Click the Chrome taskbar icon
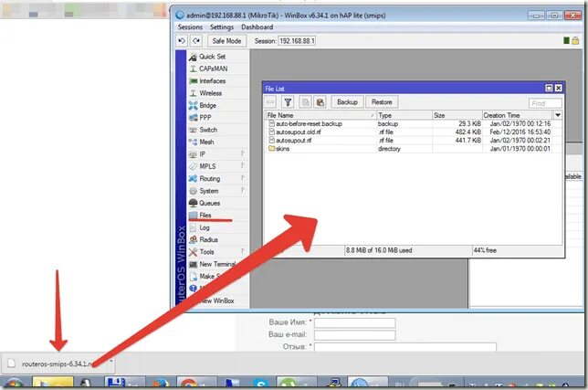 click(x=188, y=384)
